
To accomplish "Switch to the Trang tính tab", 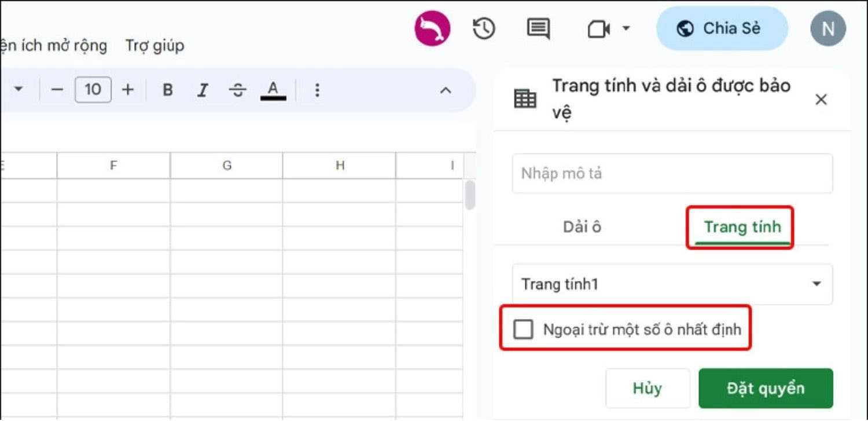I will coord(742,226).
